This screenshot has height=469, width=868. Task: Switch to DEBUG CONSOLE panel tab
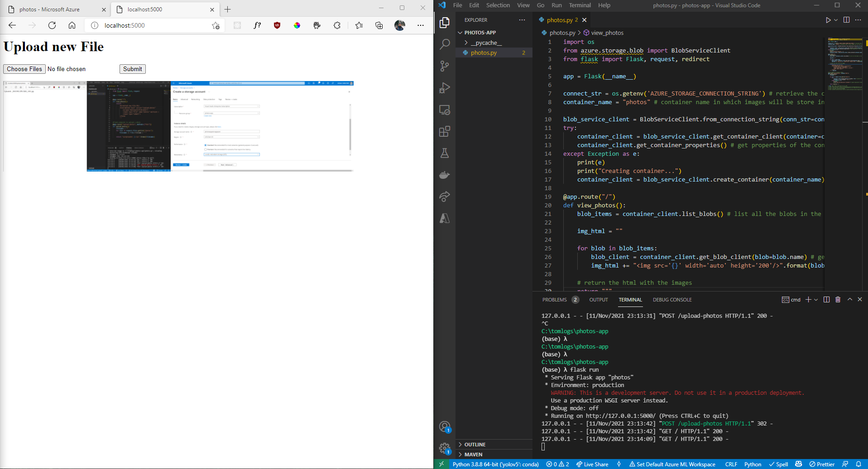click(672, 300)
